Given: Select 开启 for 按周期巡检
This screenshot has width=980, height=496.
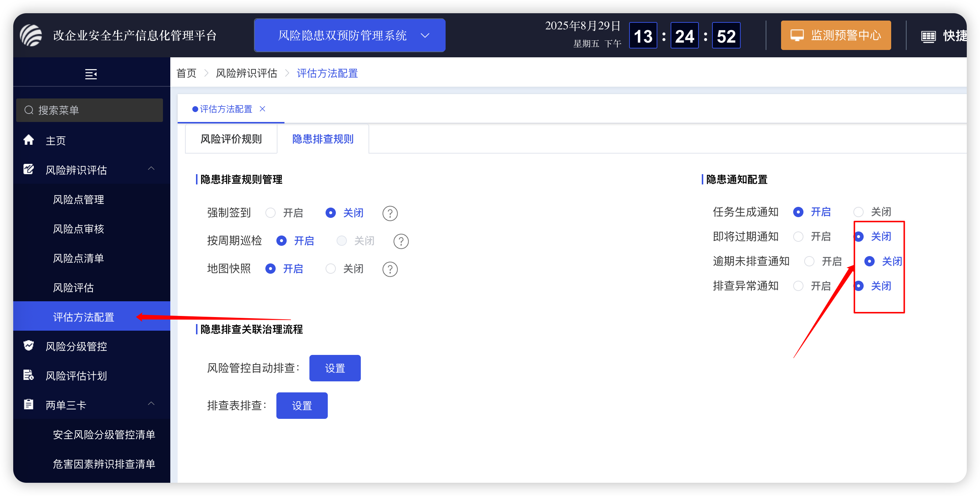Looking at the screenshot, I should point(281,241).
